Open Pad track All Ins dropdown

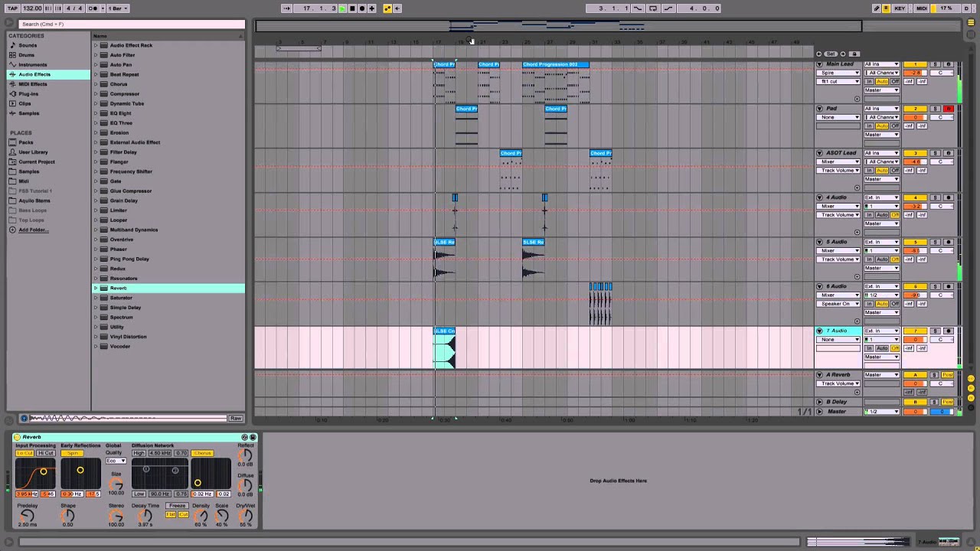click(x=882, y=109)
